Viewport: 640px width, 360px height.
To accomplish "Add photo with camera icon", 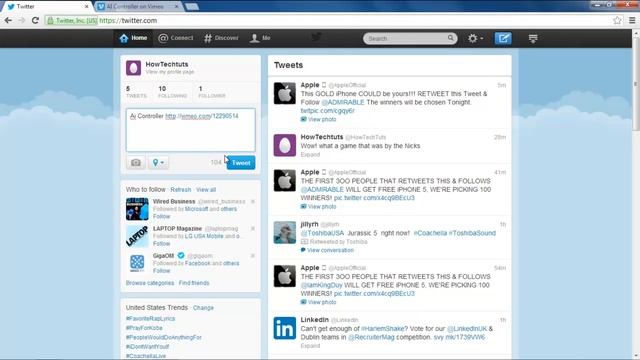I will 136,162.
